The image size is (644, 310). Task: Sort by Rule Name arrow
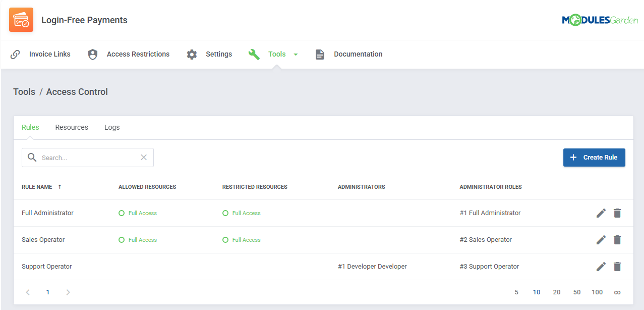click(60, 187)
